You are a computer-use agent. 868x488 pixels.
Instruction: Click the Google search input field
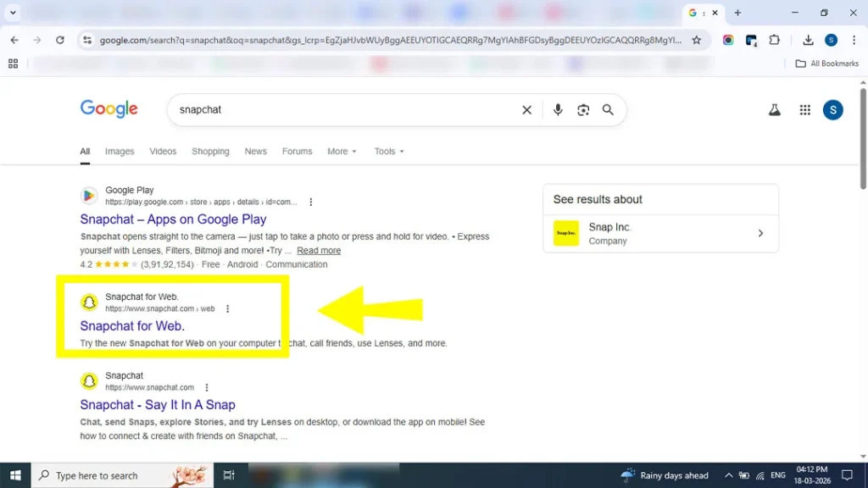coord(339,110)
